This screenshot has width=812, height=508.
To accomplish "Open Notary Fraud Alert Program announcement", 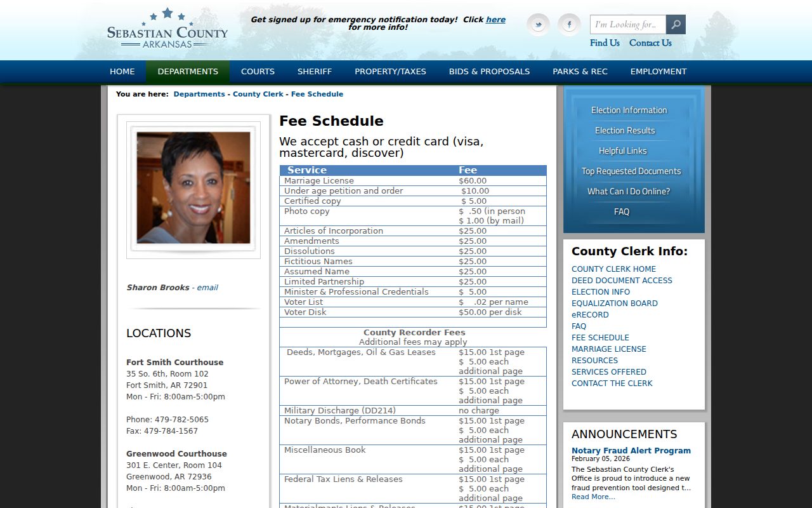I will [x=631, y=451].
